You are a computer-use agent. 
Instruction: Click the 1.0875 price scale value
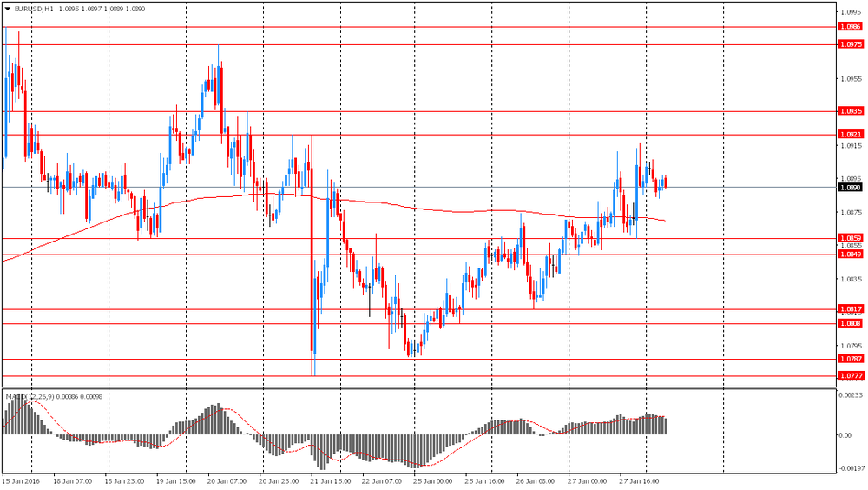coord(851,212)
